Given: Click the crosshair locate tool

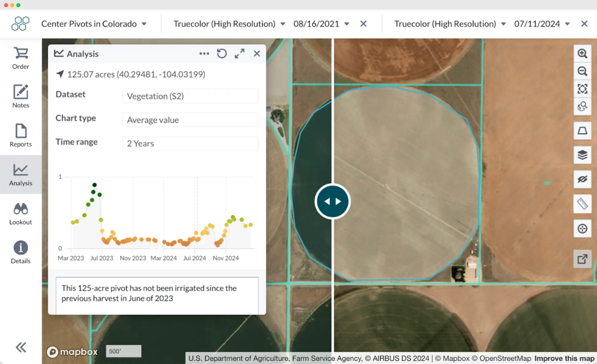Looking at the screenshot, I should pyautogui.click(x=582, y=228).
